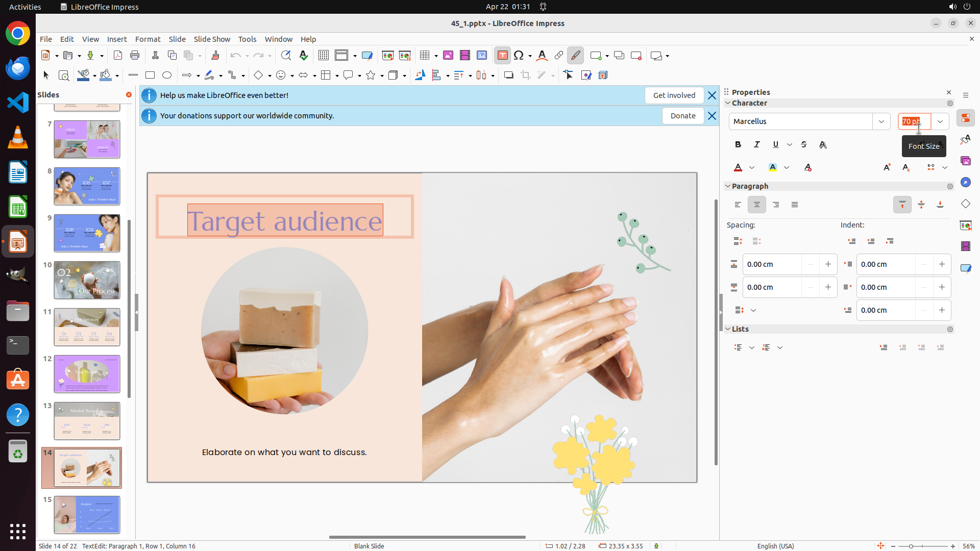
Task: Insert a special character with Omega icon
Action: [519, 56]
